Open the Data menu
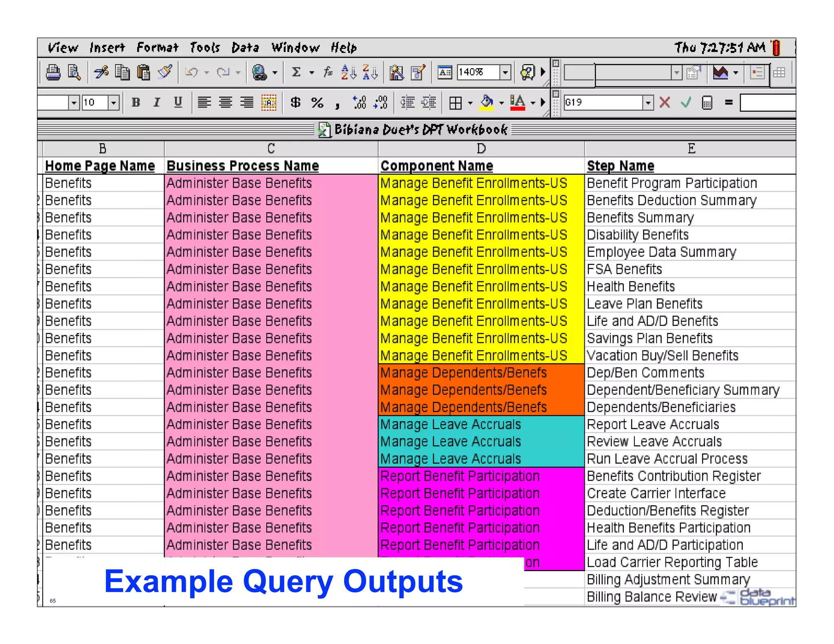This screenshot has height=644, width=834. (246, 48)
